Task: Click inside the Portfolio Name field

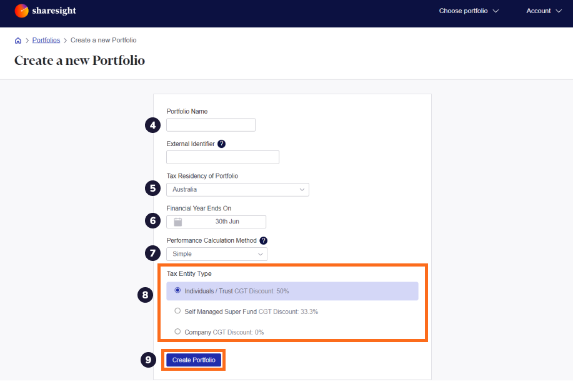Action: [x=211, y=124]
